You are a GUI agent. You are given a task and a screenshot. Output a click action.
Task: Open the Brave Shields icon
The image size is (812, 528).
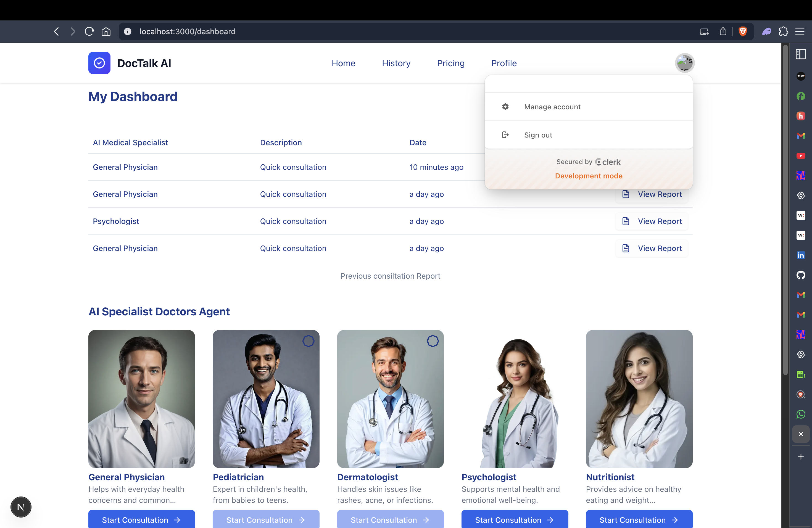point(743,31)
